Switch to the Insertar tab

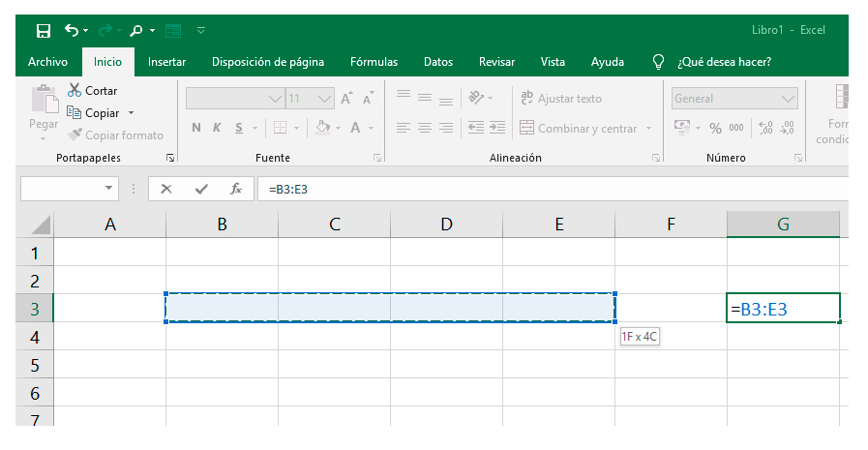[x=166, y=62]
